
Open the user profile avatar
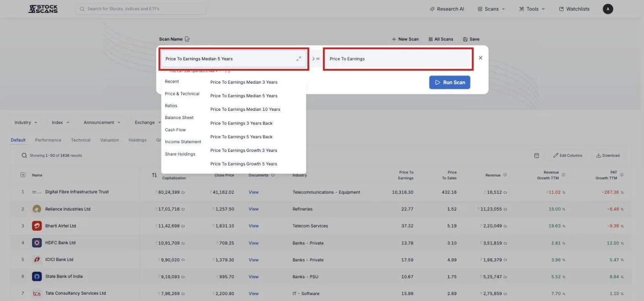607,9
